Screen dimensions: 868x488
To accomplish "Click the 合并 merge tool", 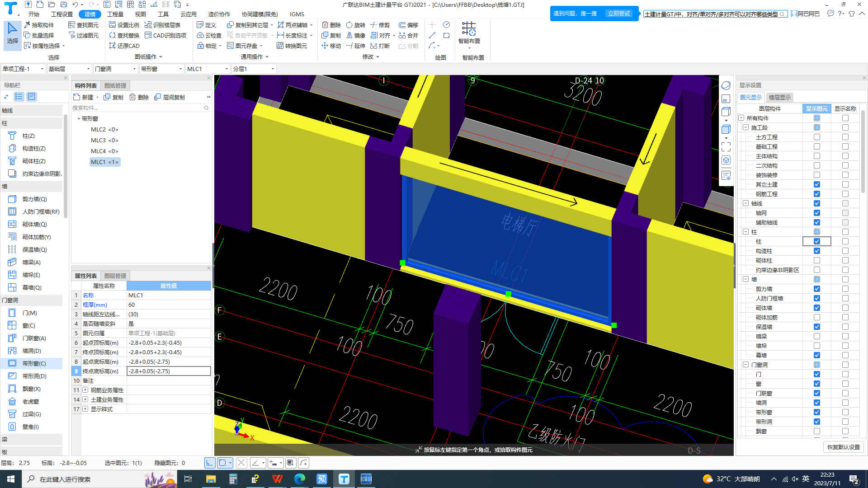I will pos(408,35).
